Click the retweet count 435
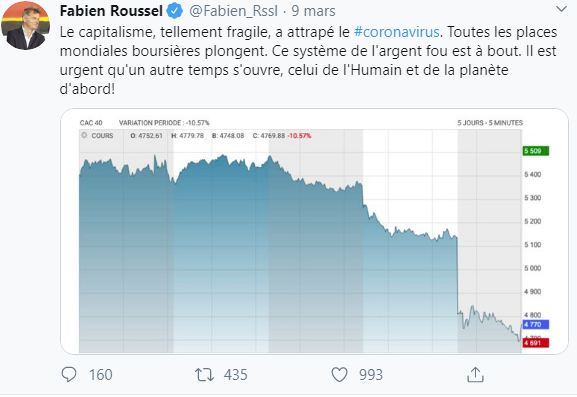Viewport: 577px width, 397px height. pyautogui.click(x=236, y=375)
